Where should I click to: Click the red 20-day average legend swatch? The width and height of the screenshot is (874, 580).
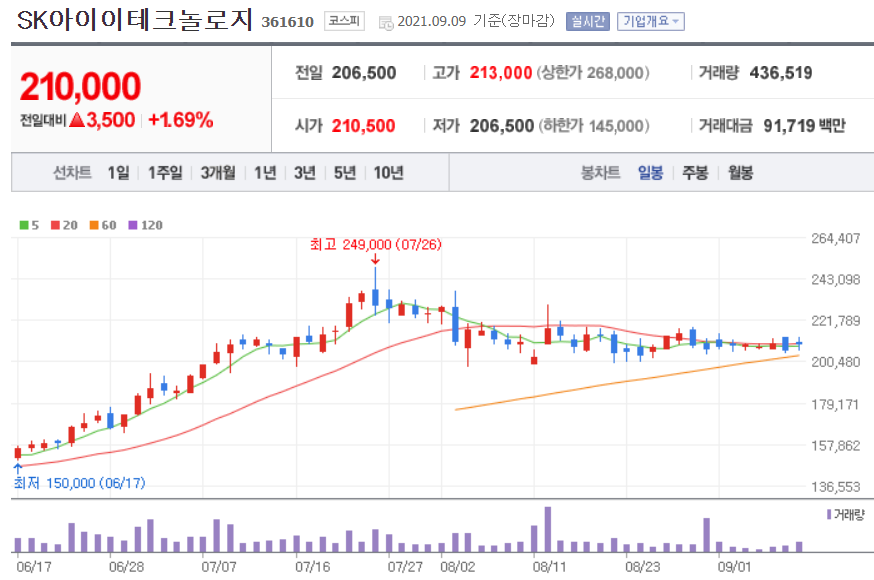(55, 225)
